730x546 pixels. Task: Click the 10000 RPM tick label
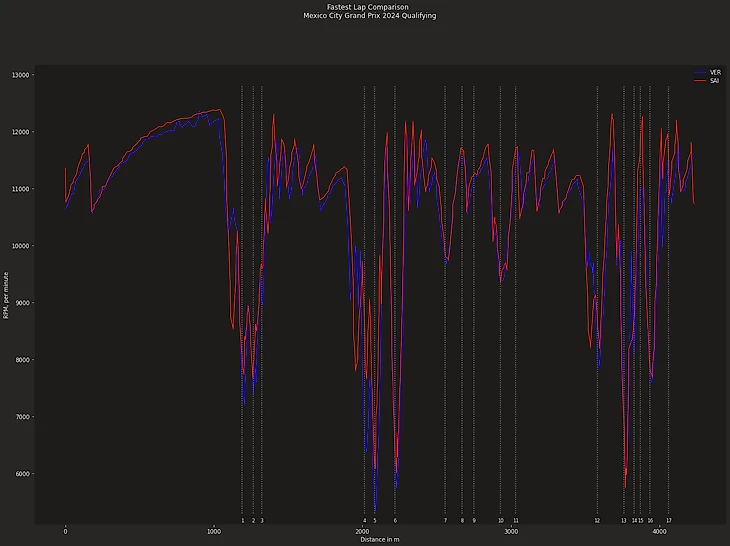[20, 246]
